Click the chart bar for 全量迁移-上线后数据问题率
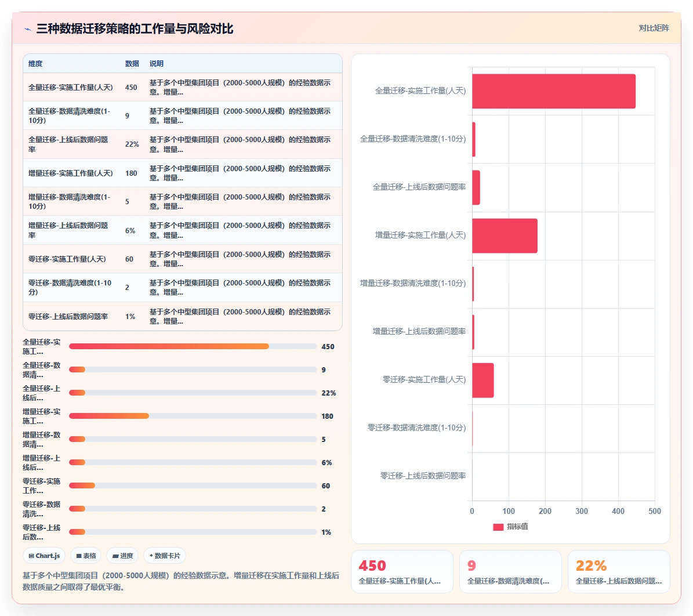693x616 pixels. click(x=476, y=187)
